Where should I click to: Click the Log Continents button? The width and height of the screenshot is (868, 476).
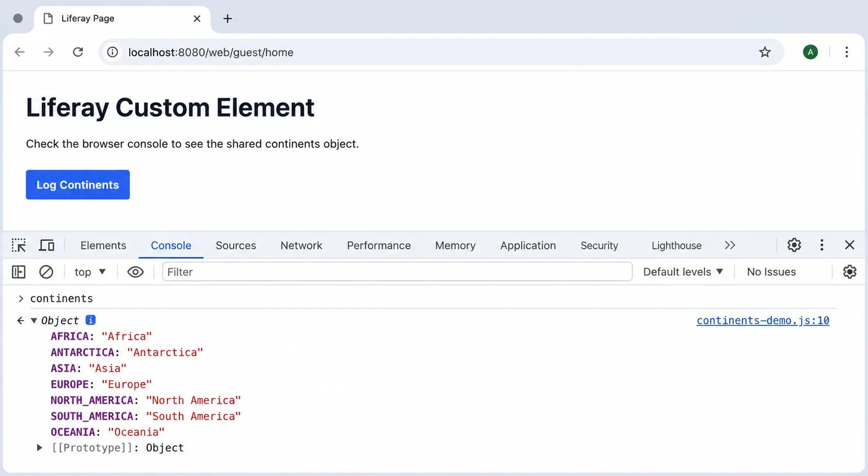[78, 184]
